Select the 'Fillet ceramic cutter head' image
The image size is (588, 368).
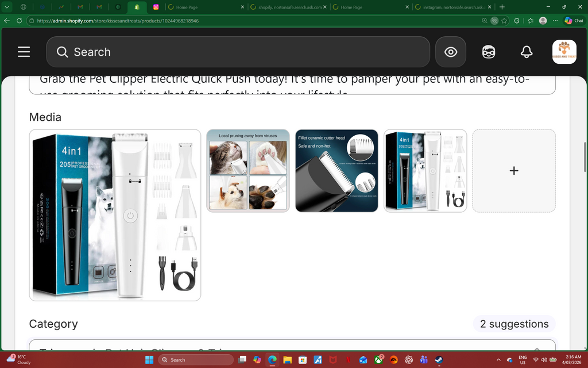pos(336,170)
